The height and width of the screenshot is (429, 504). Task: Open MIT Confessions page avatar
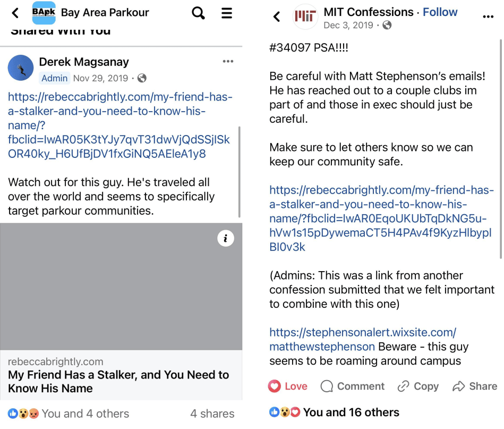(x=306, y=17)
